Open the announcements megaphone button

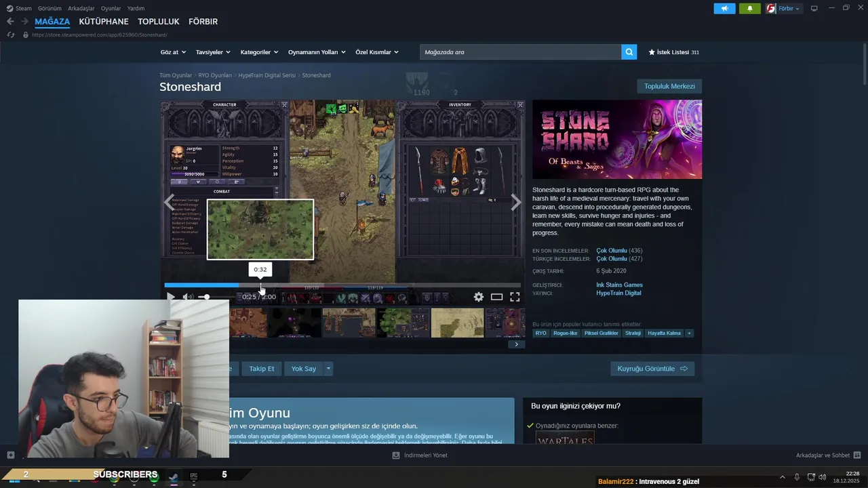(724, 9)
